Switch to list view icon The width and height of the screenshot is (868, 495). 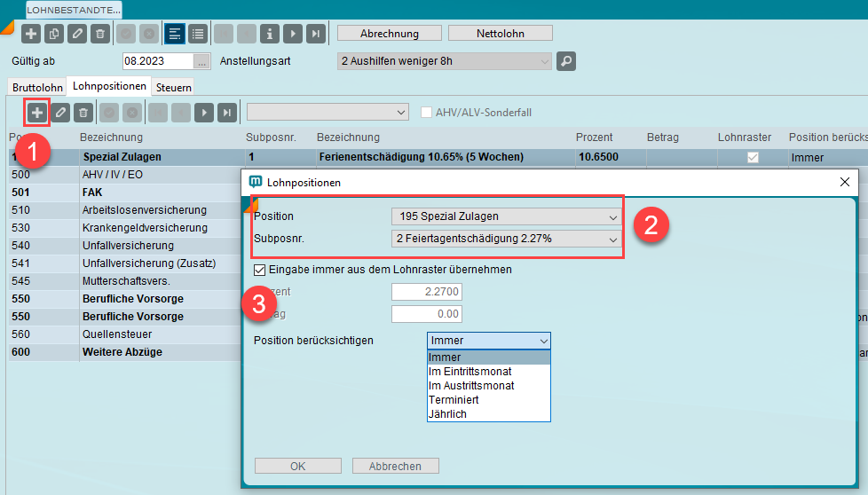[198, 34]
